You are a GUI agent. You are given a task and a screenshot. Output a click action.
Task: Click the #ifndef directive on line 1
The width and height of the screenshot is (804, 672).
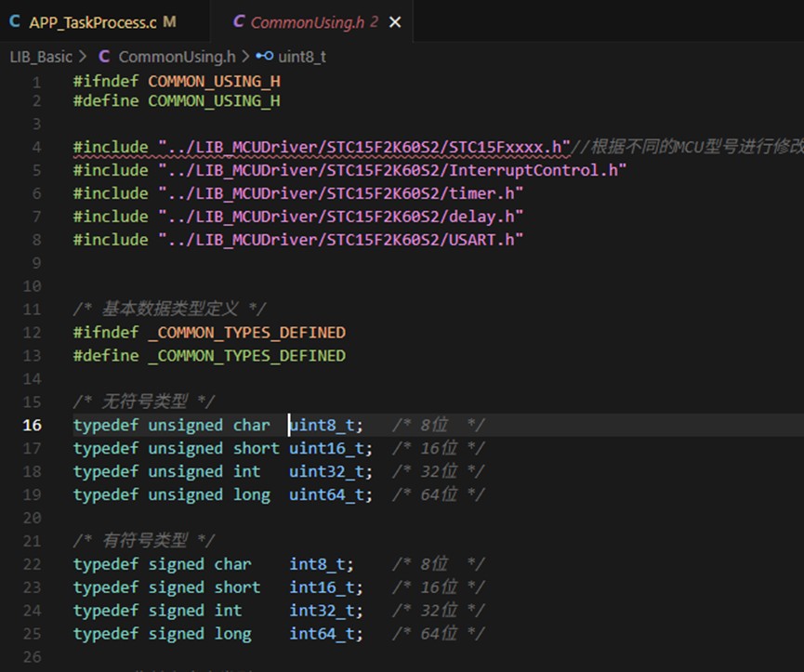tap(106, 81)
